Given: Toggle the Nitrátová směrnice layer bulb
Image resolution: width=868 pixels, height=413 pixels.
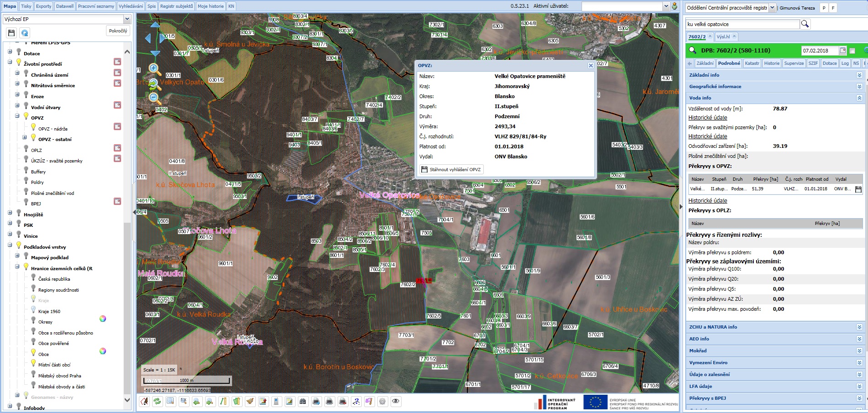Looking at the screenshot, I should point(26,84).
